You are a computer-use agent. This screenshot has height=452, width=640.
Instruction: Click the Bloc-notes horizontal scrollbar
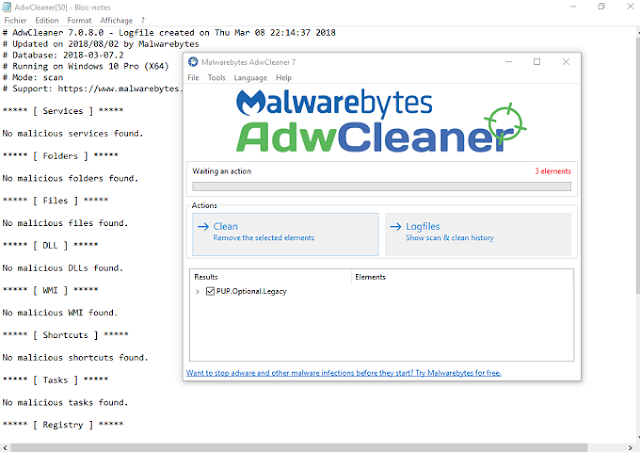pyautogui.click(x=299, y=448)
